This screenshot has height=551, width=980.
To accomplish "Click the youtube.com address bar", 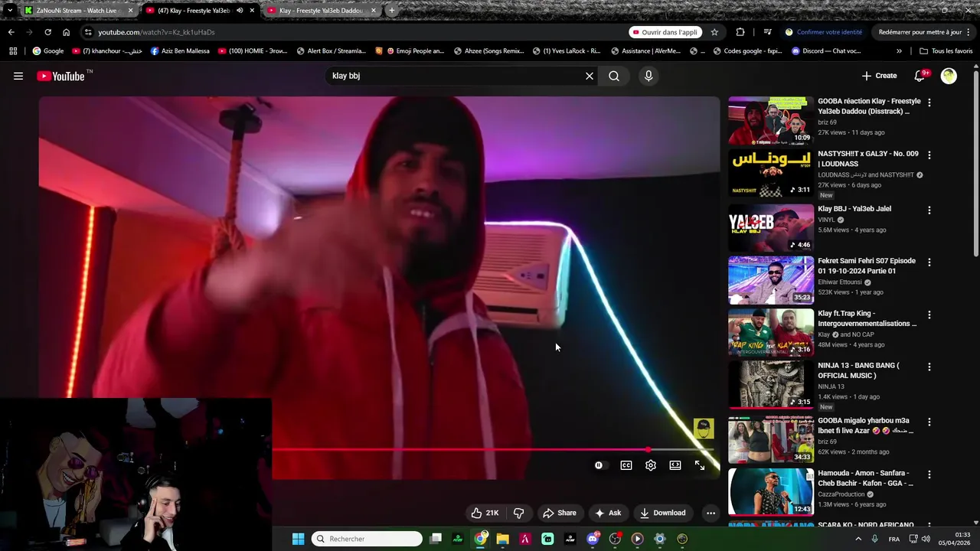I will pyautogui.click(x=352, y=32).
